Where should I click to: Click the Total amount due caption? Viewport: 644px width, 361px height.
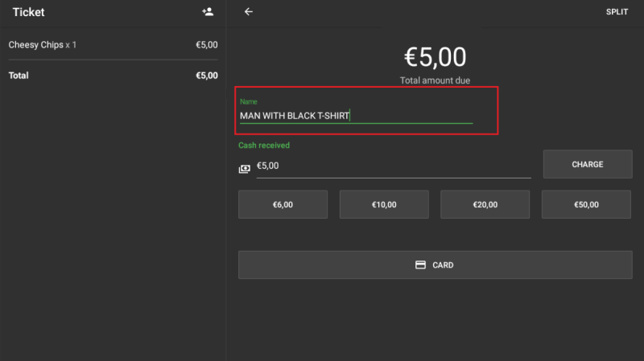(x=435, y=80)
